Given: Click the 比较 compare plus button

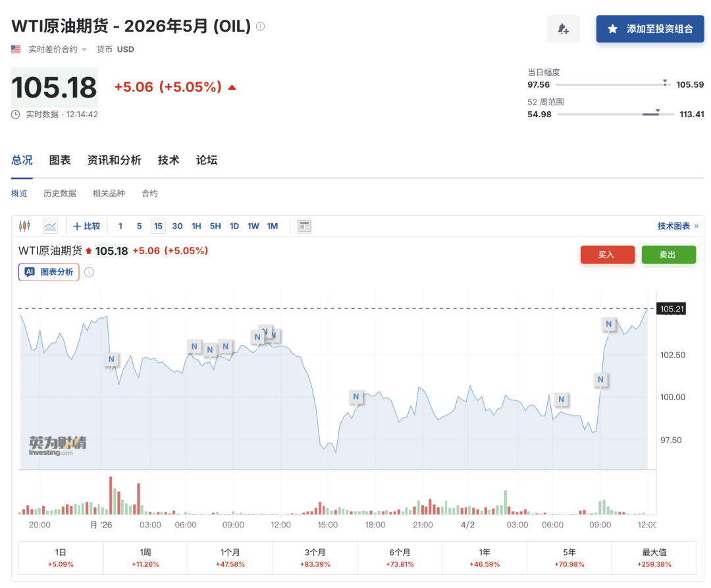Looking at the screenshot, I should coord(87,226).
